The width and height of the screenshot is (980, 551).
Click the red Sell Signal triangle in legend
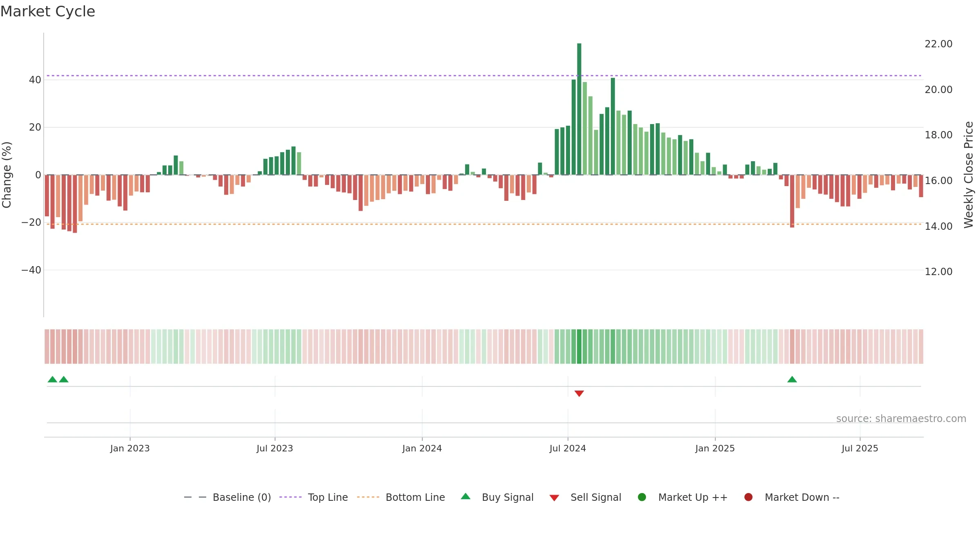coord(554,498)
